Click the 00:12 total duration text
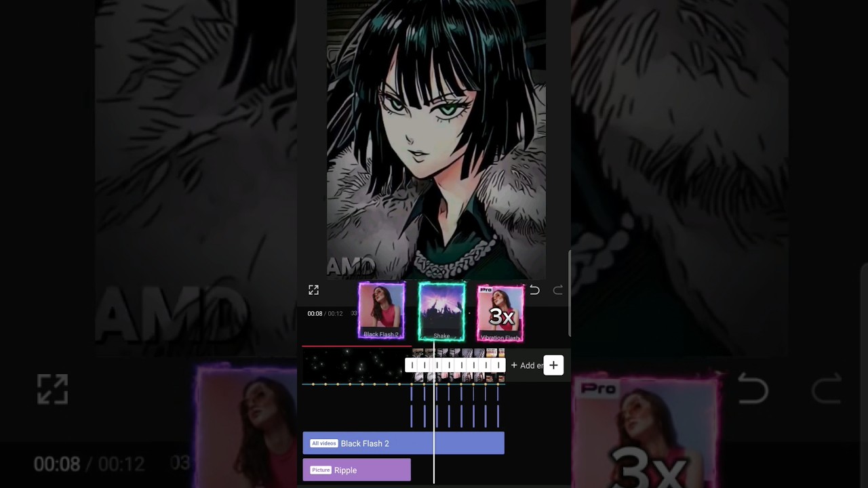Screen dimensions: 868x488 335,314
